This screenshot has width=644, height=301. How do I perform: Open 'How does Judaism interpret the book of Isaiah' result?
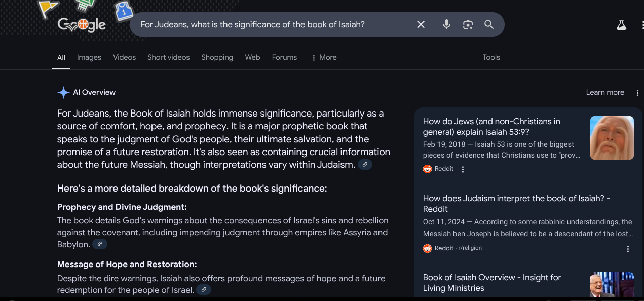(x=516, y=204)
